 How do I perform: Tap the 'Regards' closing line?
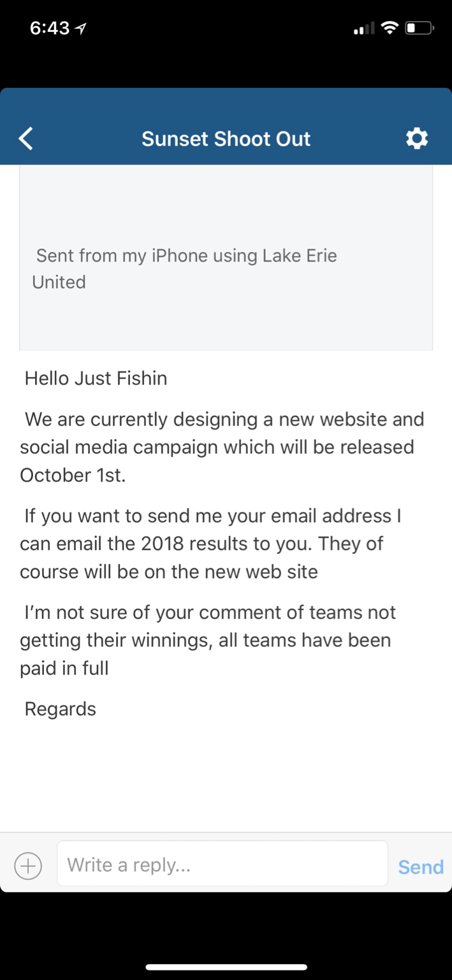[x=60, y=709]
